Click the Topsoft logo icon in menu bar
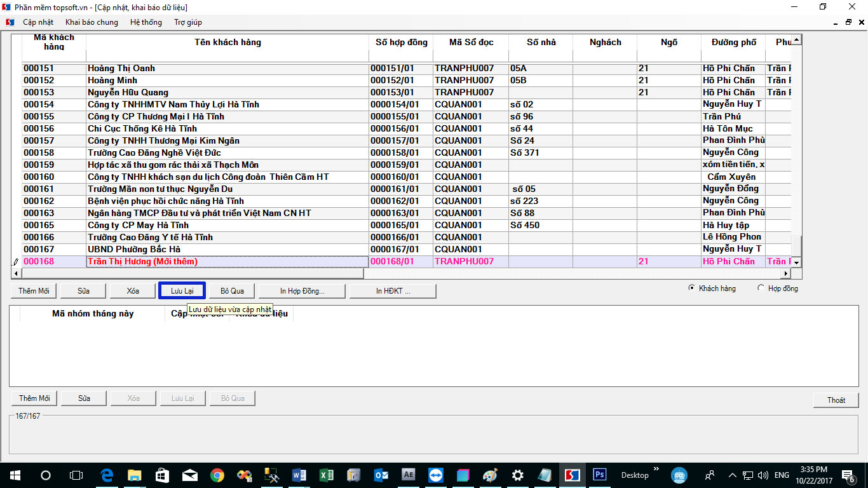Screen dimensions: 868x488 (10, 22)
